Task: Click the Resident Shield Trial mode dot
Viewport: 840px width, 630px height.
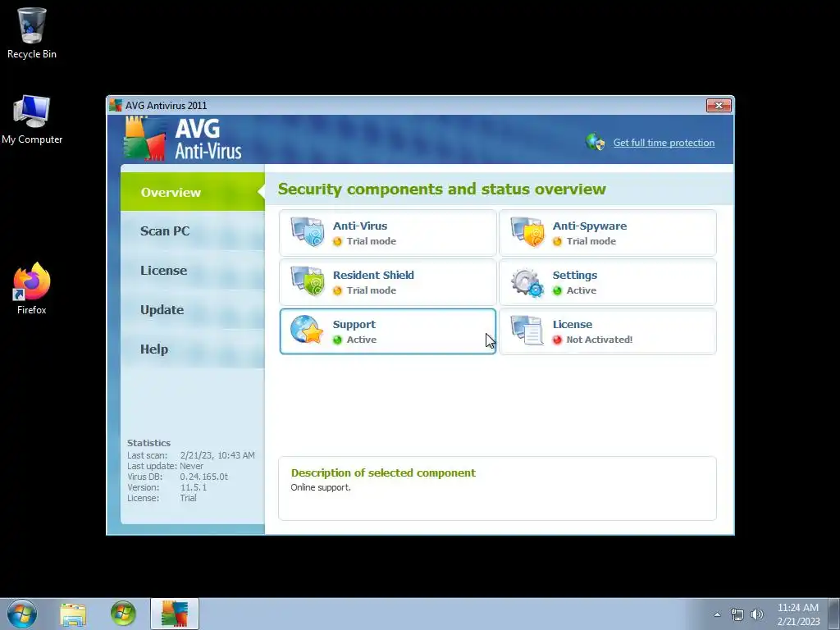Action: (x=337, y=291)
